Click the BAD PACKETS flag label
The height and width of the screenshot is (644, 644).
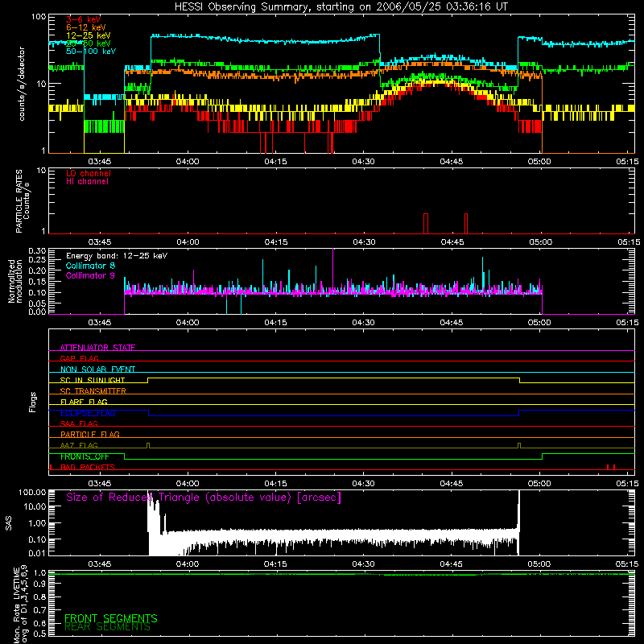[x=88, y=467]
